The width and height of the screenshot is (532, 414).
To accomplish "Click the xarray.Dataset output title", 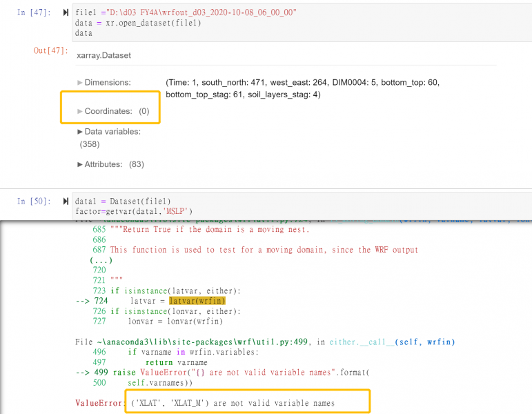I will click(x=104, y=55).
